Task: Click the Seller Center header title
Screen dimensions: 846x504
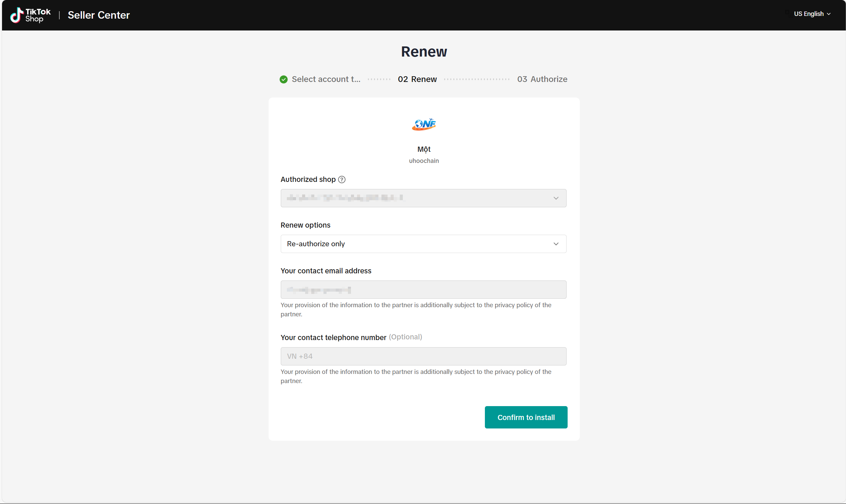Action: [99, 15]
